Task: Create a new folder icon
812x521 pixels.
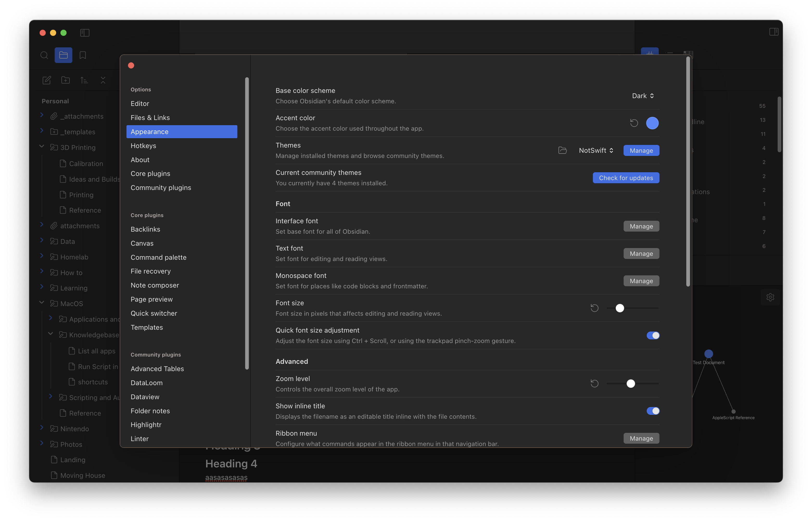Action: click(66, 80)
